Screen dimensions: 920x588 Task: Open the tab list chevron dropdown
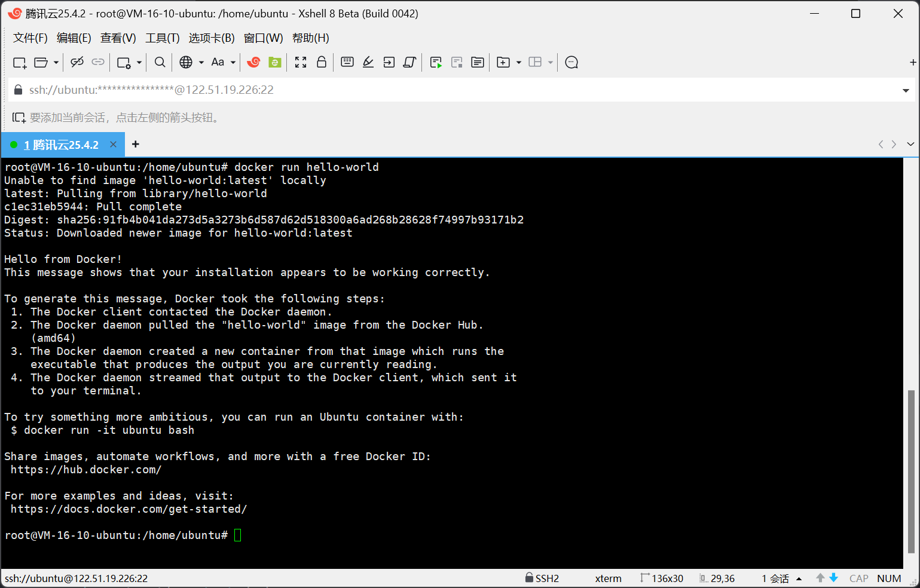(x=910, y=144)
